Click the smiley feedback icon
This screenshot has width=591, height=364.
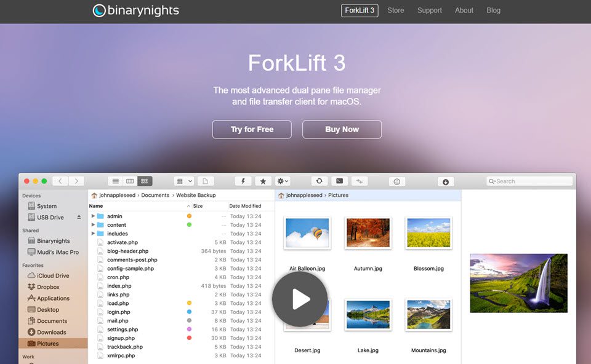(397, 181)
